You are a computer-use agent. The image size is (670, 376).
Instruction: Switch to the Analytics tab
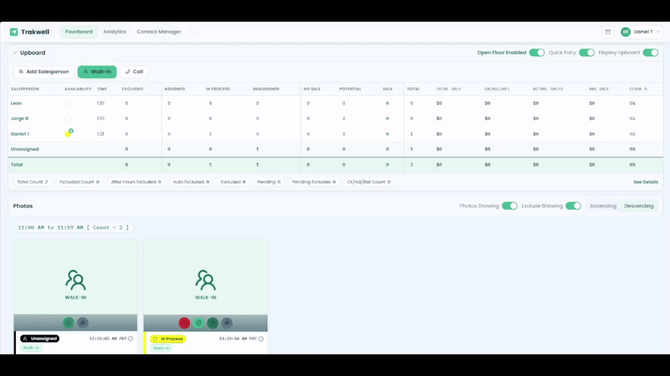tap(115, 32)
